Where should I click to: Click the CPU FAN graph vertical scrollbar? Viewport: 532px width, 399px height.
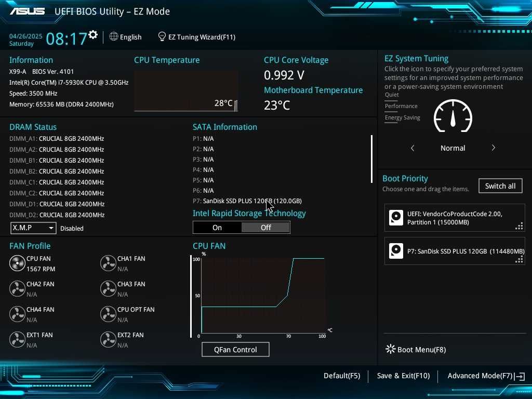click(191, 297)
